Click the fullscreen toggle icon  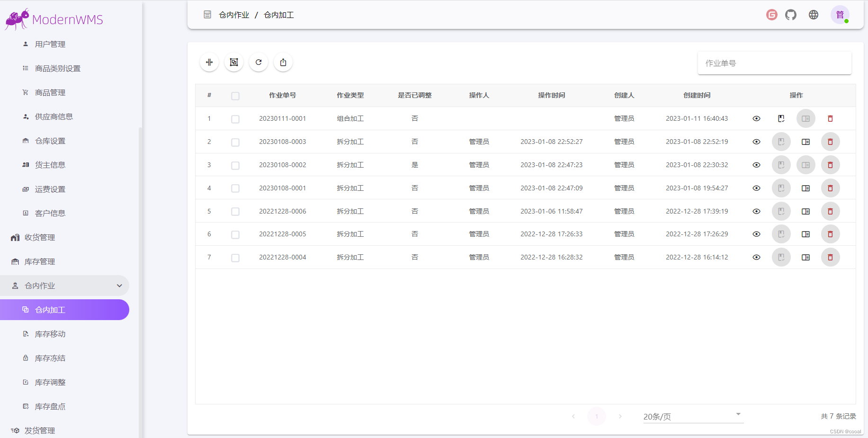pyautogui.click(x=233, y=62)
